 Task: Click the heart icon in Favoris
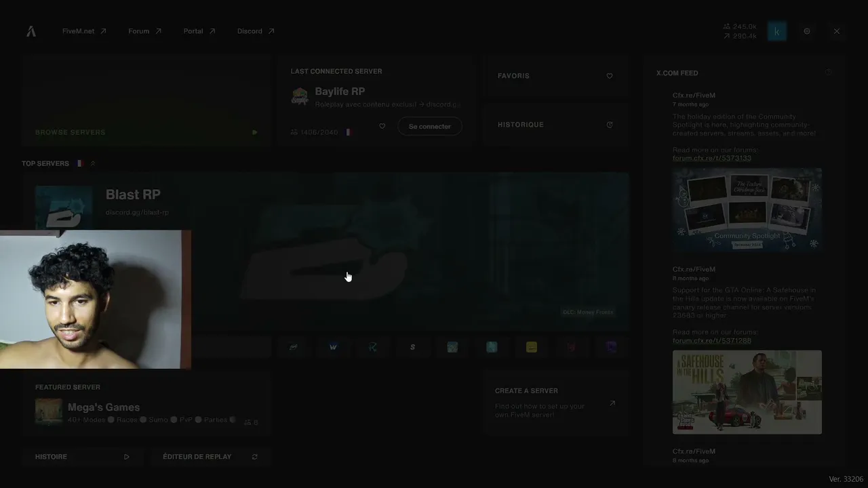(x=610, y=76)
